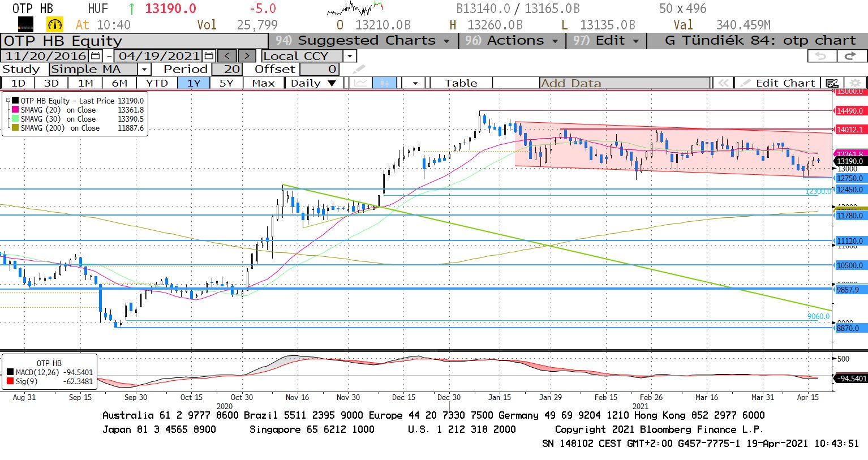The image size is (868, 460).
Task: Open chart settings gear icon
Action: pos(855,83)
